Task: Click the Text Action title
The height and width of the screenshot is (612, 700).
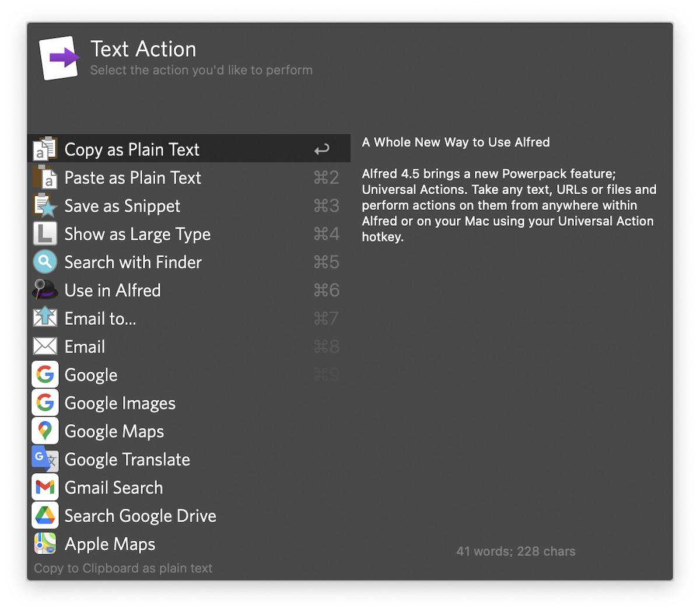Action: coord(143,49)
